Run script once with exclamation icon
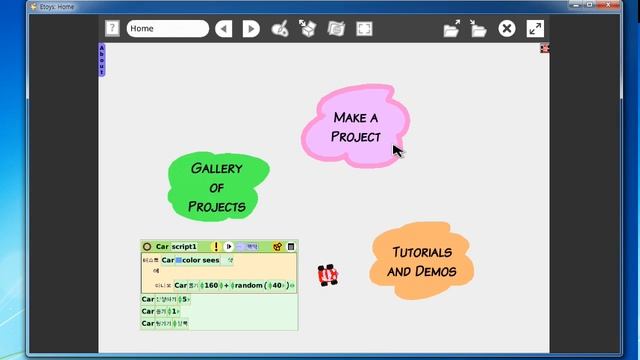 pyautogui.click(x=216, y=247)
